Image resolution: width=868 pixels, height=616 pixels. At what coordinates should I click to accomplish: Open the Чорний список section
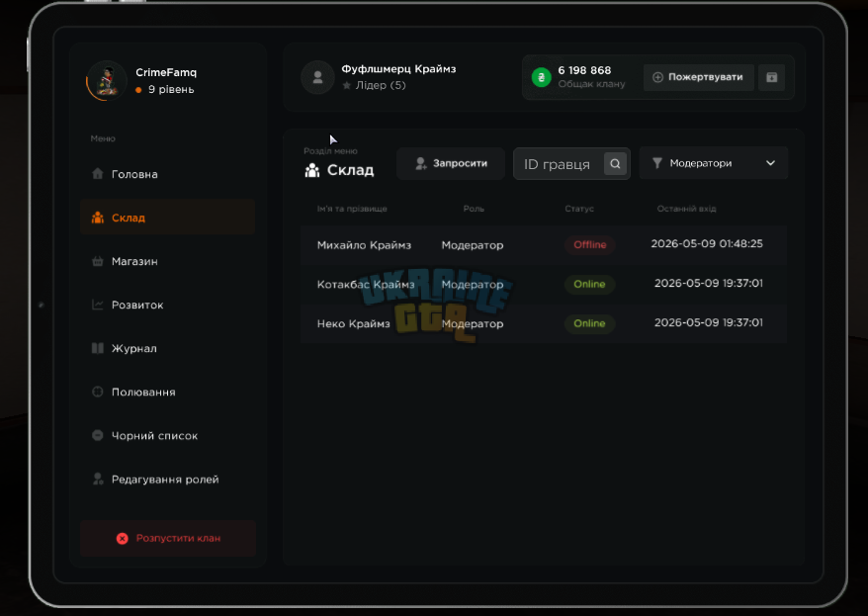[167, 436]
